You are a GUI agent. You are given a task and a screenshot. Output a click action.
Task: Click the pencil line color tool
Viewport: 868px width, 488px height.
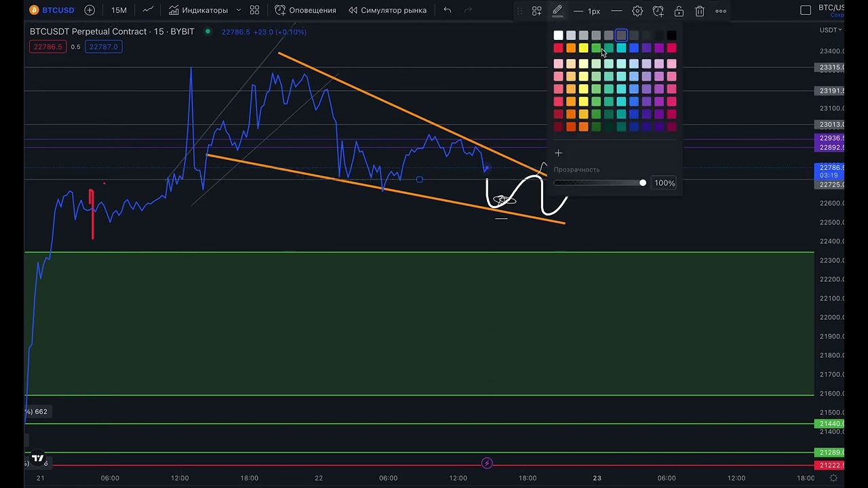coord(557,11)
